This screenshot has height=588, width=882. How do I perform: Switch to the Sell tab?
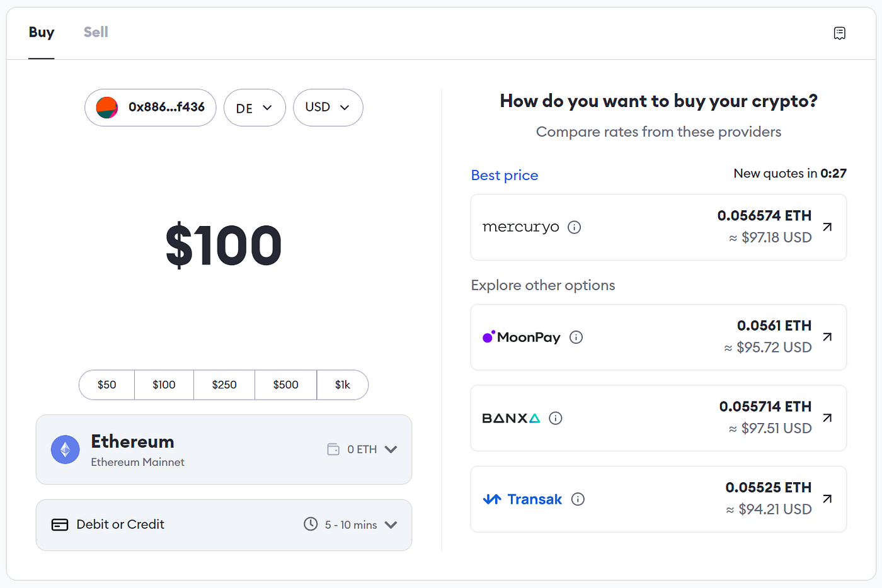(96, 32)
